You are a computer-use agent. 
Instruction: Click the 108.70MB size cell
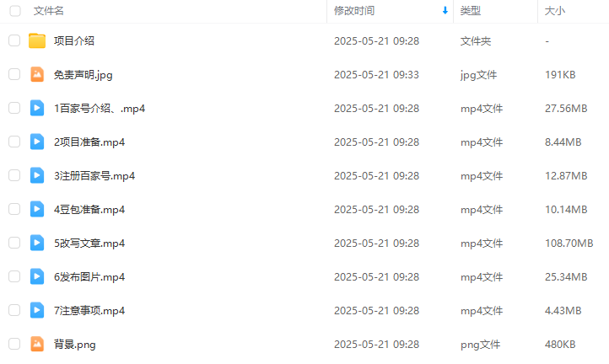pyautogui.click(x=569, y=244)
